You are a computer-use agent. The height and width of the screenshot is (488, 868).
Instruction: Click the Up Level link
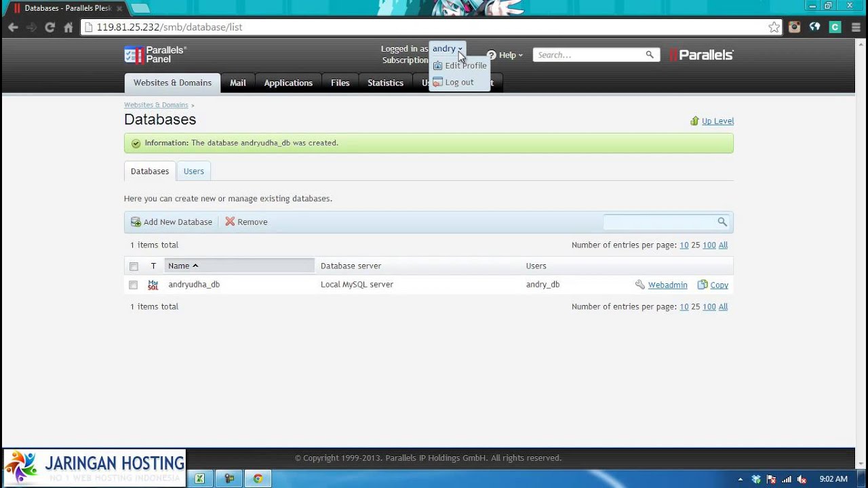tap(717, 121)
